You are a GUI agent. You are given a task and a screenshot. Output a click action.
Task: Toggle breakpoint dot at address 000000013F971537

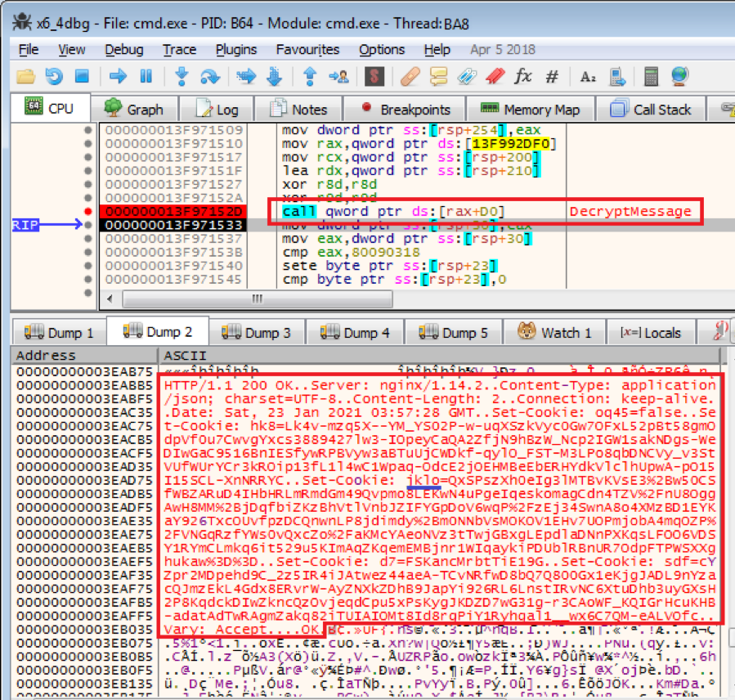(x=88, y=239)
